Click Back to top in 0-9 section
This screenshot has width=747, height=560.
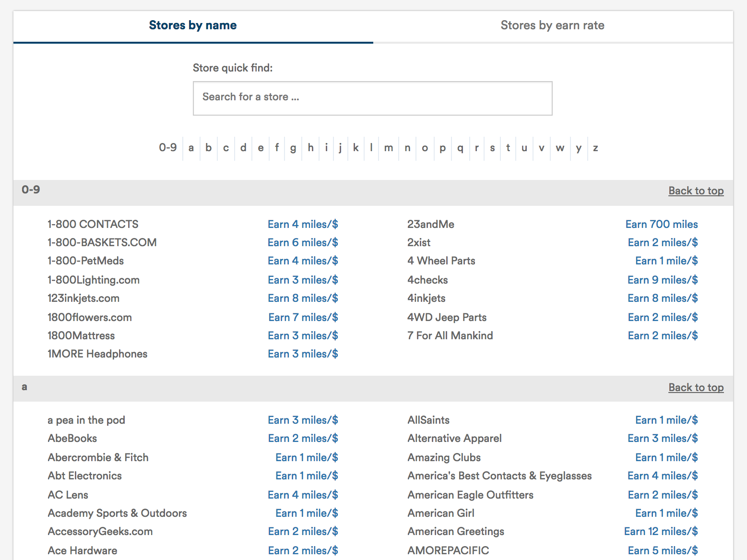pyautogui.click(x=696, y=191)
